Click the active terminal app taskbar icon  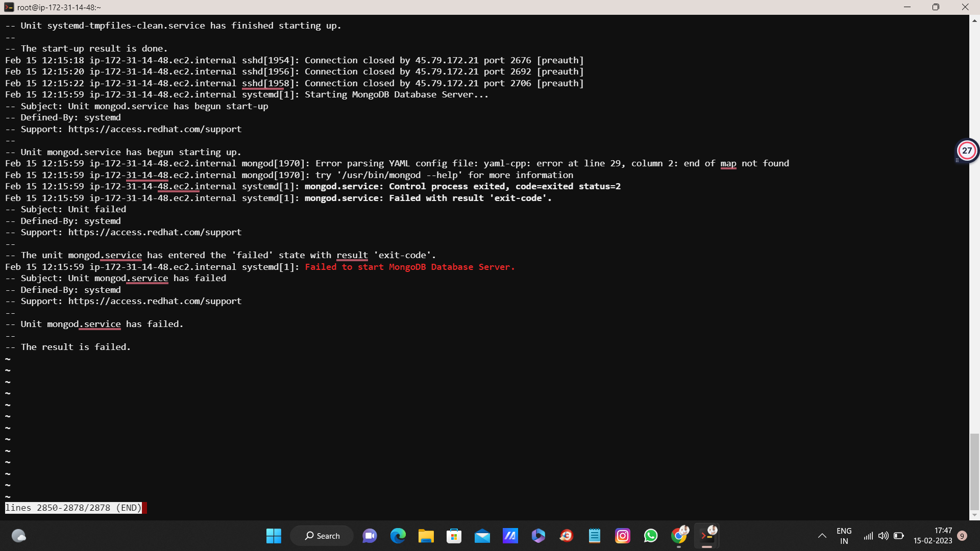point(707,536)
